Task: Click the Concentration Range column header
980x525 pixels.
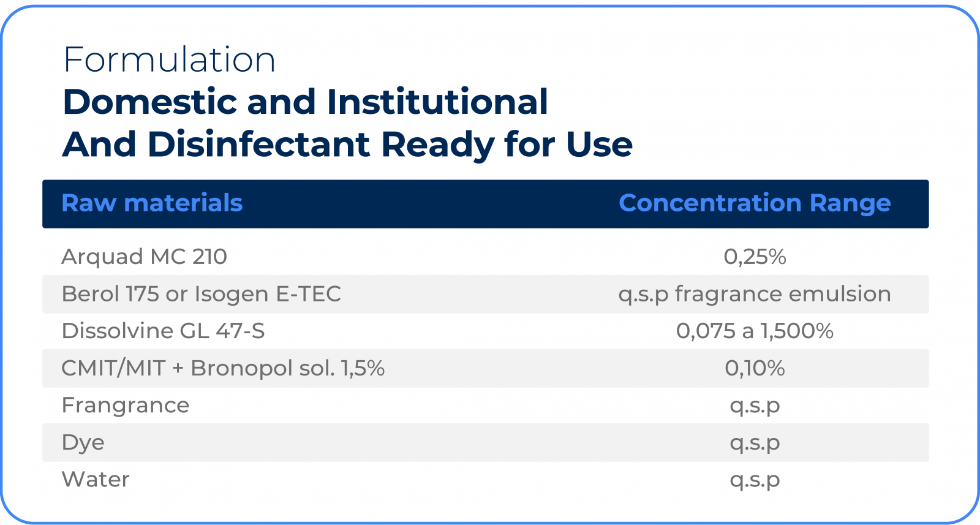Action: pyautogui.click(x=755, y=203)
